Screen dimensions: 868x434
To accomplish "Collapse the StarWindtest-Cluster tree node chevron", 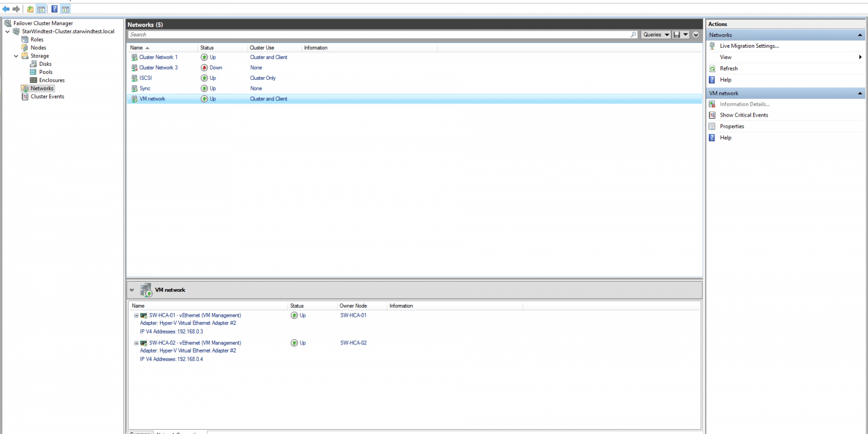I will [8, 31].
